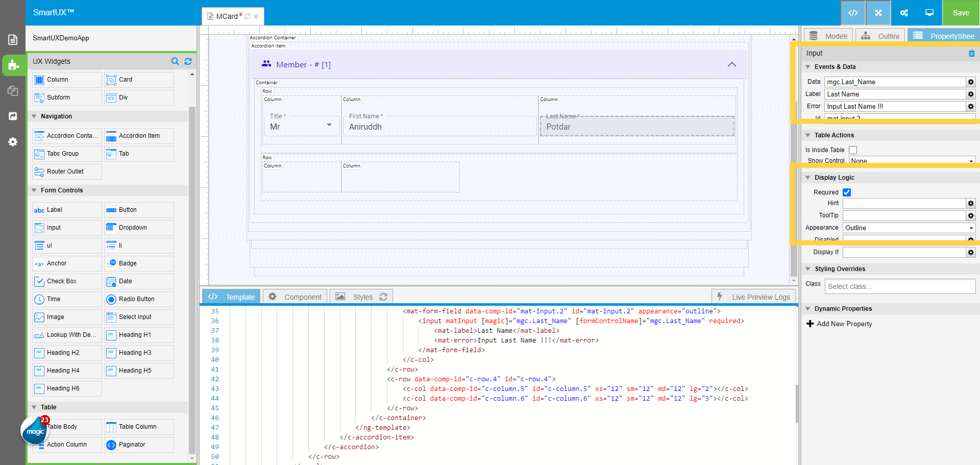Open settings using the gears icon

pos(904,13)
